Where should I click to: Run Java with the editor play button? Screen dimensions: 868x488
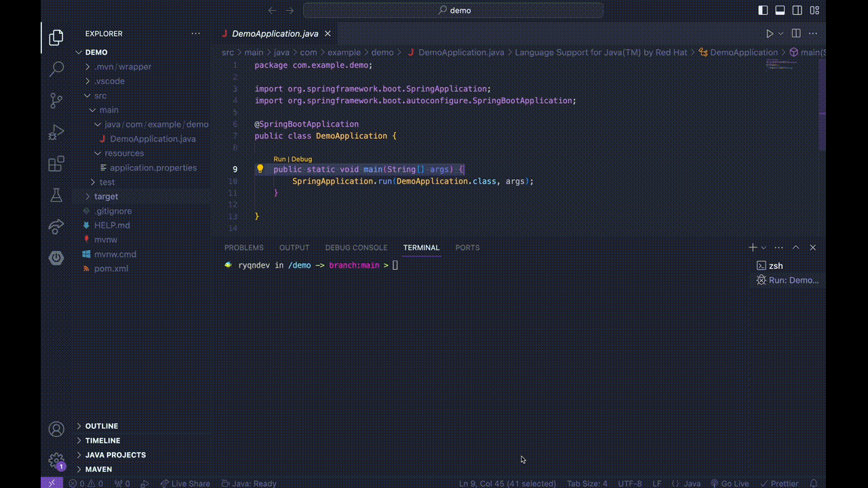[770, 33]
